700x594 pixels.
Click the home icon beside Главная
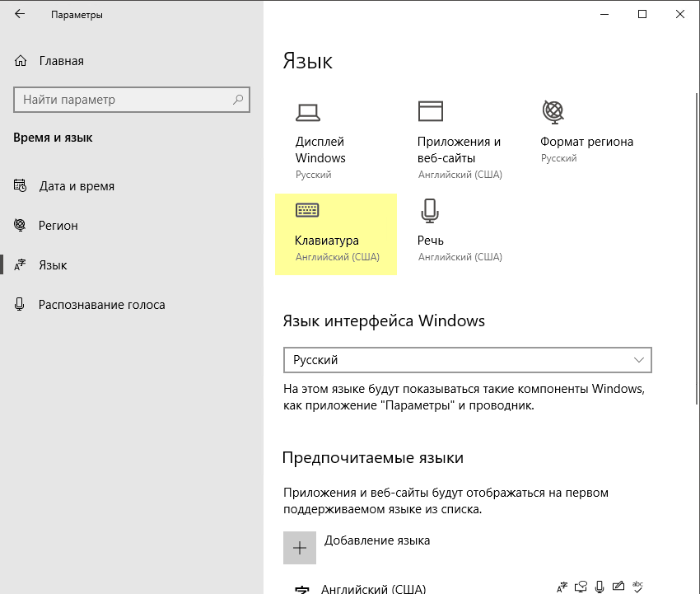click(21, 61)
